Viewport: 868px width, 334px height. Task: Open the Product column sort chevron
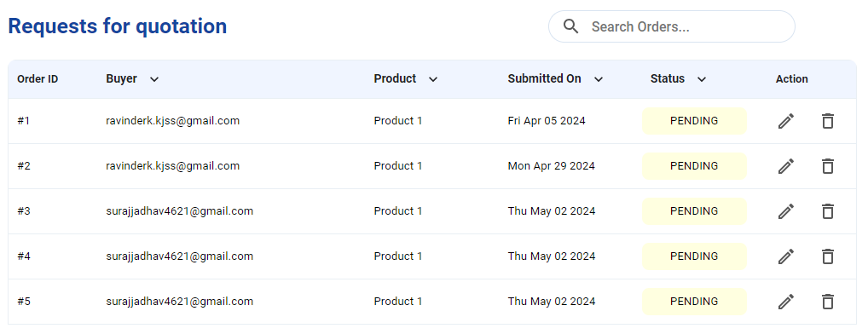coord(433,79)
